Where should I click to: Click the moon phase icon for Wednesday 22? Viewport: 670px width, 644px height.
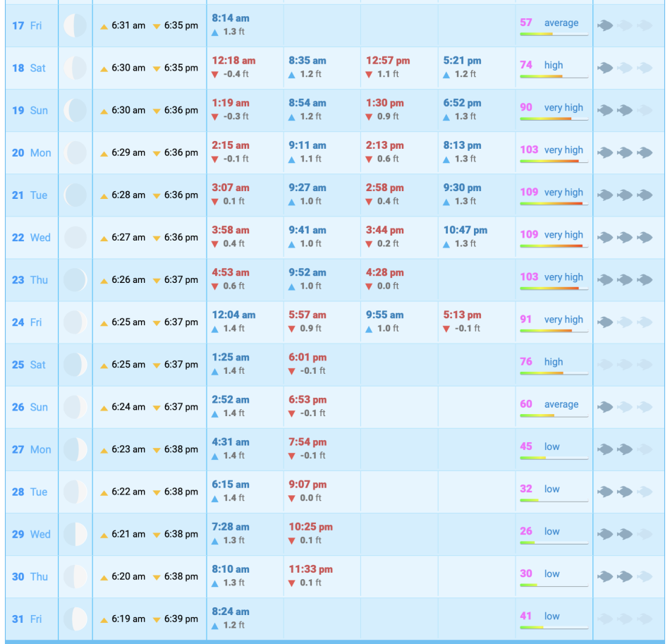[x=75, y=238]
